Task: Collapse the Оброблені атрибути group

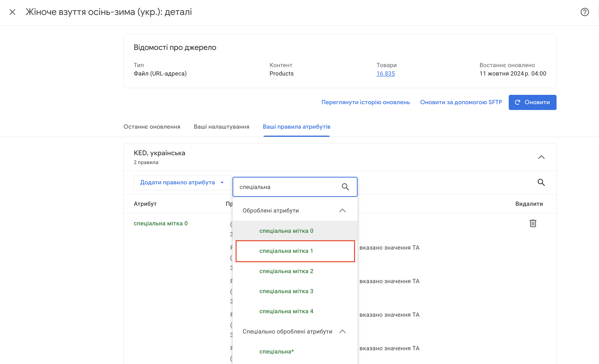Action: (x=342, y=210)
